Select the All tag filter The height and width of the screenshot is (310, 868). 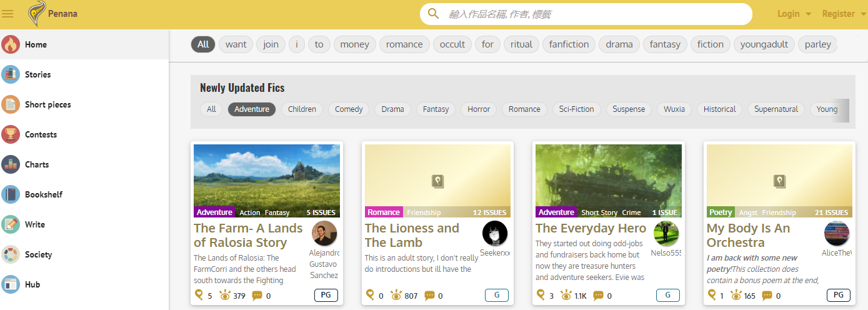tap(203, 44)
